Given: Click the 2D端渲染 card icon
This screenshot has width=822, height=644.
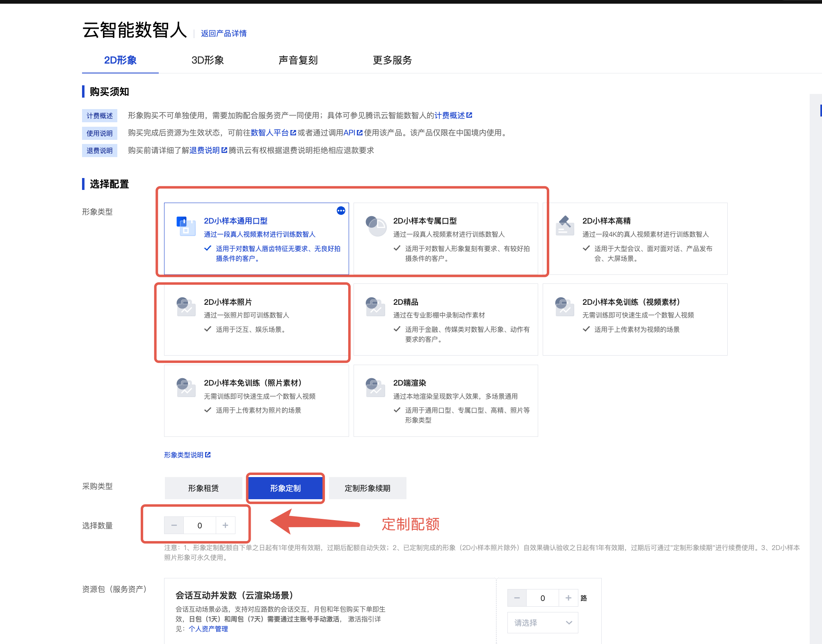Looking at the screenshot, I should click(375, 388).
